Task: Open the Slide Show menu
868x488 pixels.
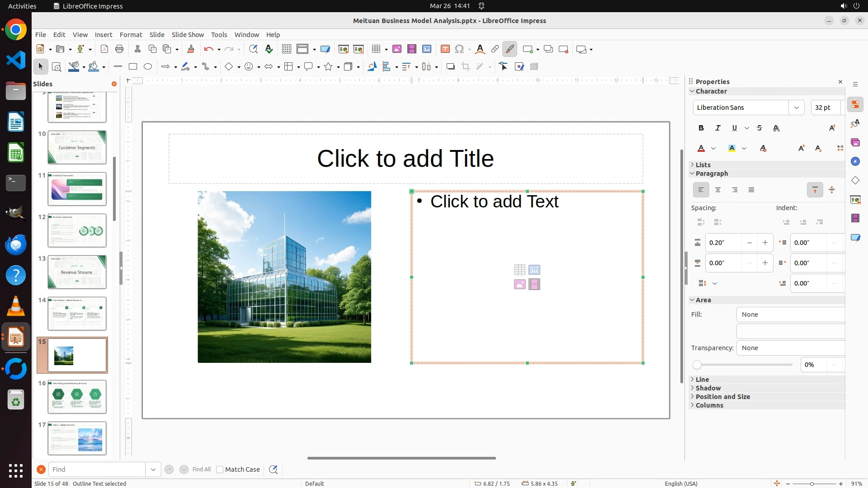Action: pos(188,35)
